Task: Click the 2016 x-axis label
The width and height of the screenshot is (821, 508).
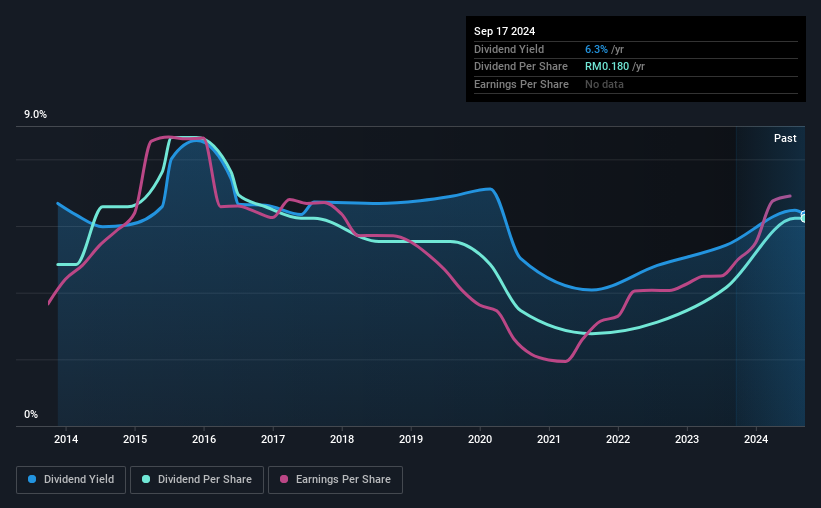Action: point(204,439)
